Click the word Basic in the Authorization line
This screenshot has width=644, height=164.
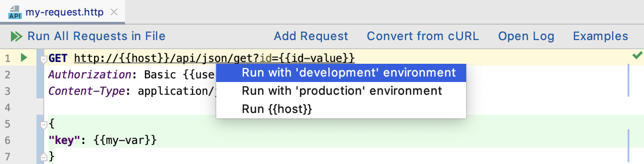(161, 75)
